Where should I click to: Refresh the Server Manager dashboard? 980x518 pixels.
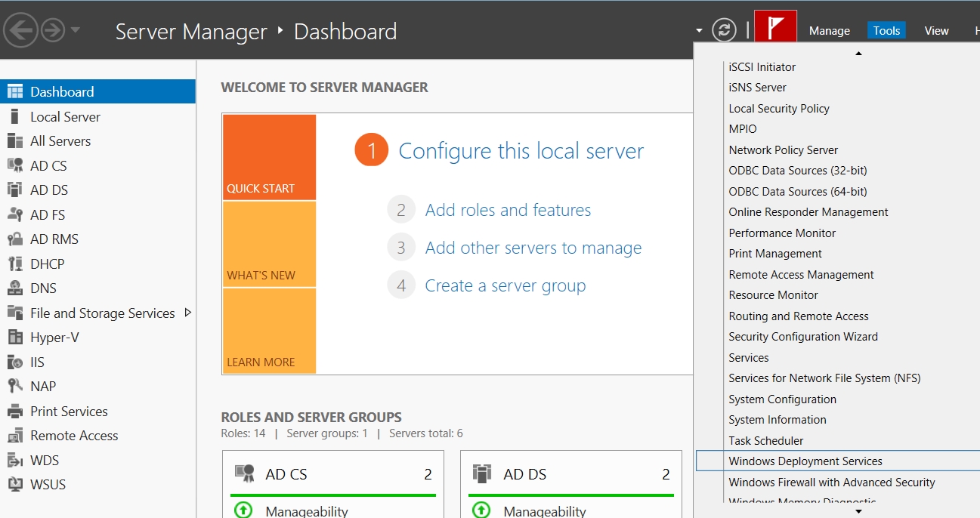point(724,30)
